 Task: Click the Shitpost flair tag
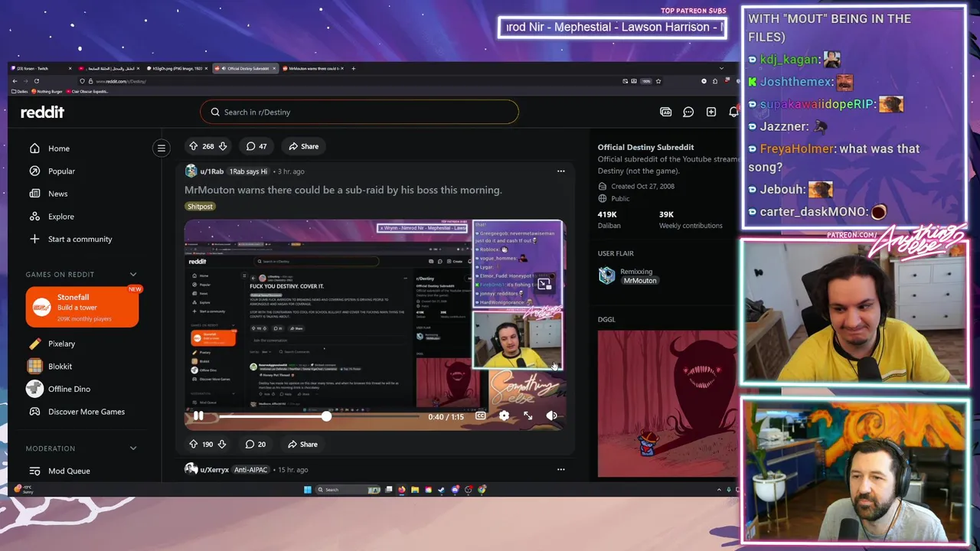pyautogui.click(x=200, y=207)
